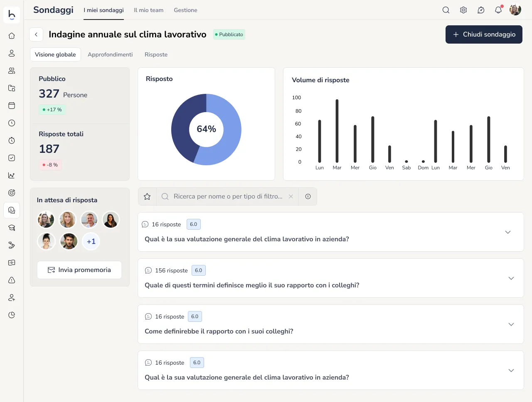Click the 'Volume di risposte' chart title

click(320, 80)
